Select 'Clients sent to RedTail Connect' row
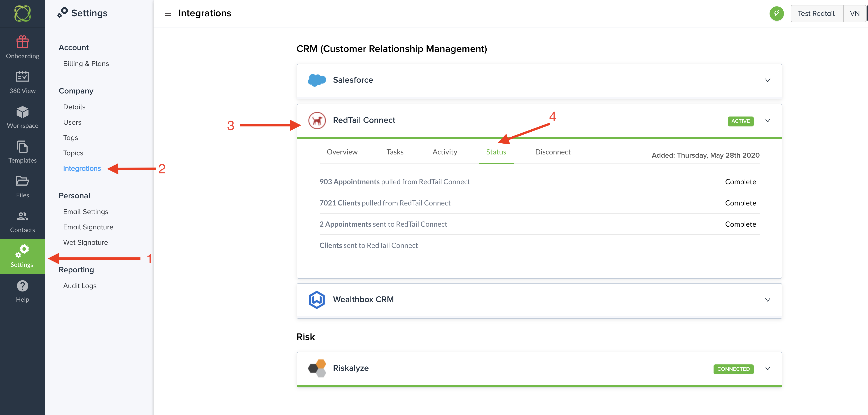868x415 pixels. pyautogui.click(x=539, y=246)
